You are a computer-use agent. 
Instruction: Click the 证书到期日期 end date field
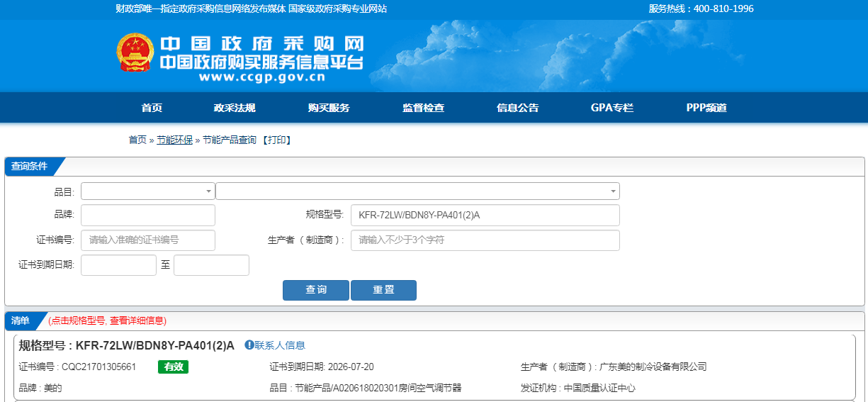pyautogui.click(x=211, y=265)
